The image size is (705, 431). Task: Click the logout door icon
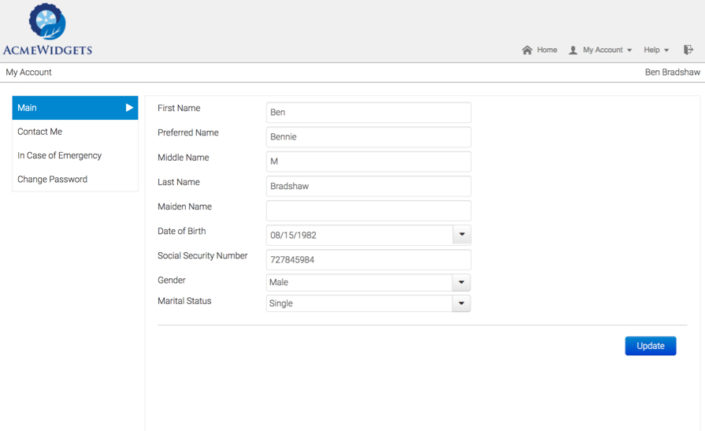(x=688, y=50)
